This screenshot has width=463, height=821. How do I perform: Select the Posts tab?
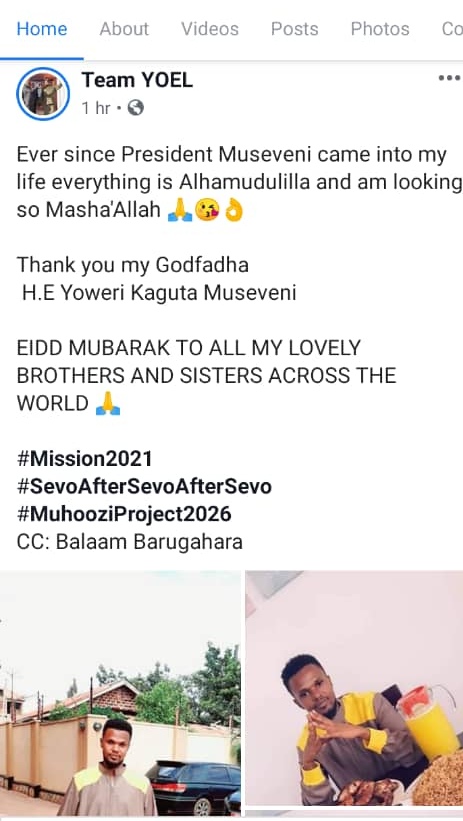[x=294, y=29]
